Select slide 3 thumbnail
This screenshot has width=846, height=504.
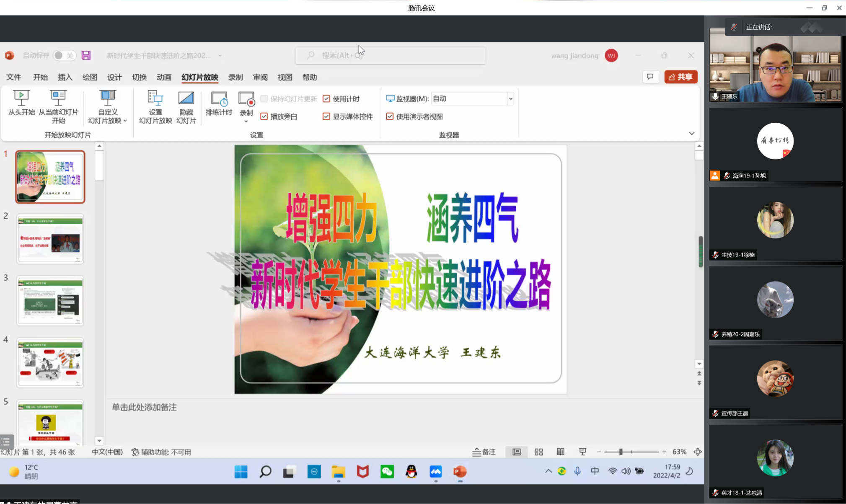coord(50,300)
